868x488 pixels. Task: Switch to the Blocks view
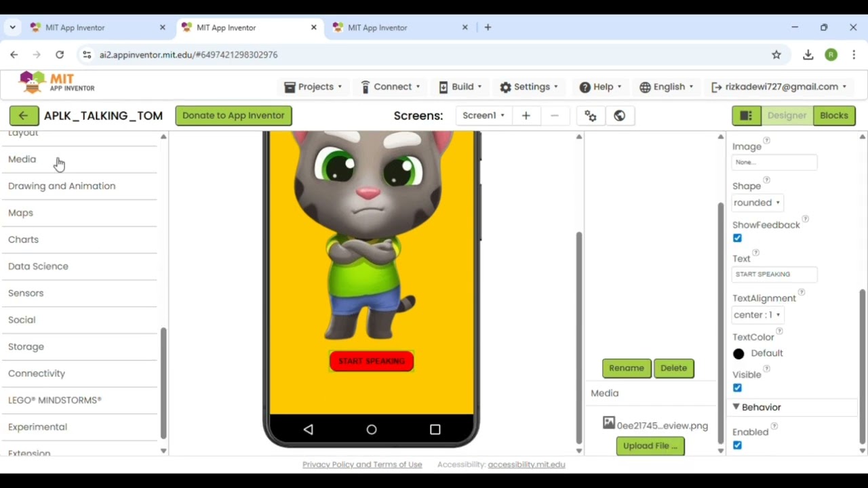[834, 115]
